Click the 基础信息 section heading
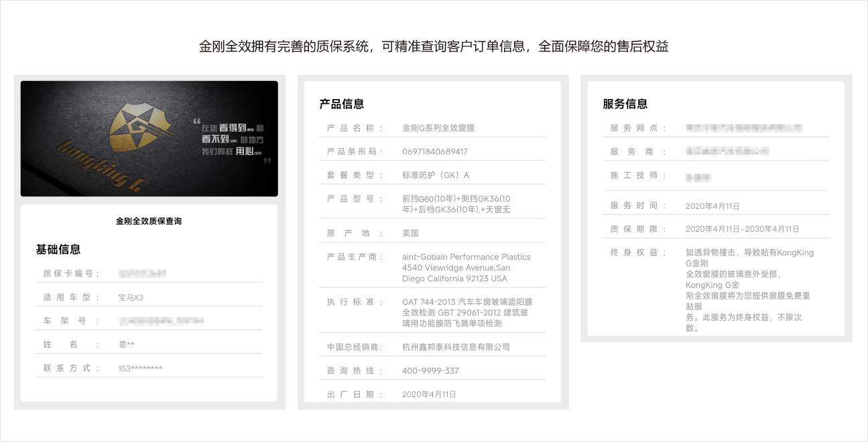Image resolution: width=868 pixels, height=442 pixels. coord(58,249)
